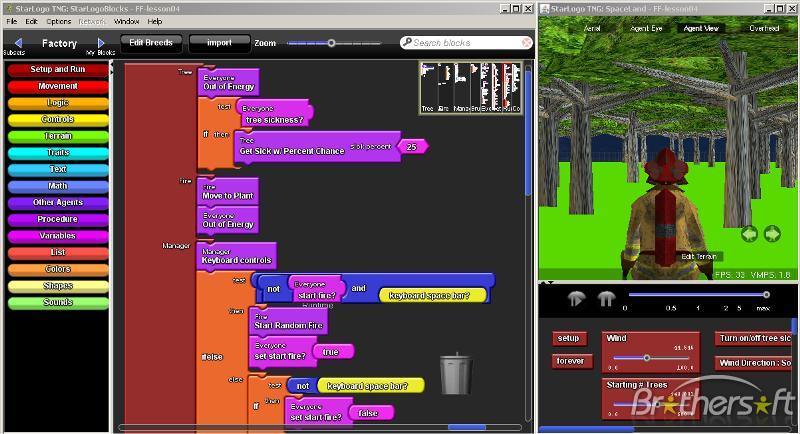Switch to Overhead camera view
The height and width of the screenshot is (434, 800).
coord(764,29)
